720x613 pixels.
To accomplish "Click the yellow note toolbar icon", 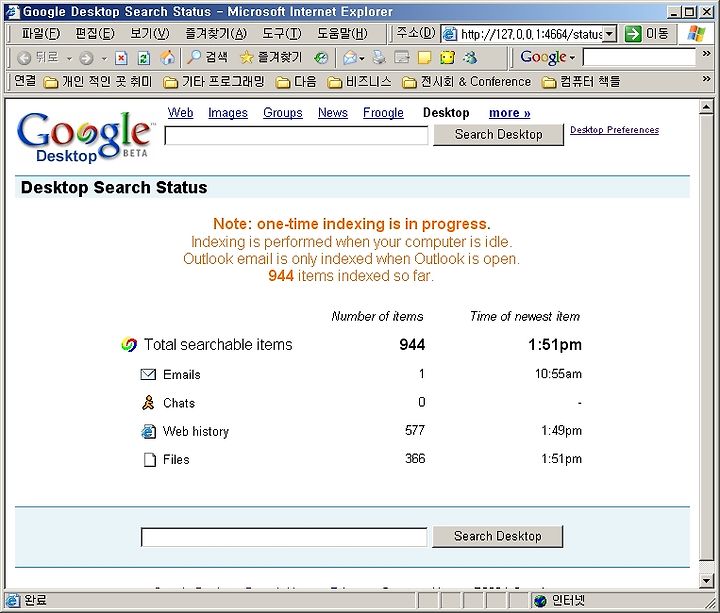I will (x=424, y=57).
